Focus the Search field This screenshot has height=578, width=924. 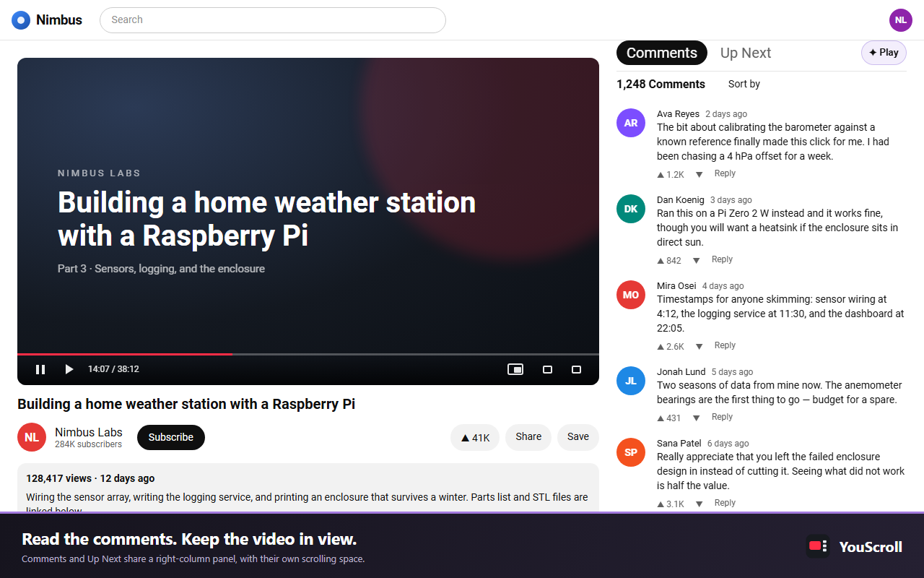[273, 20]
